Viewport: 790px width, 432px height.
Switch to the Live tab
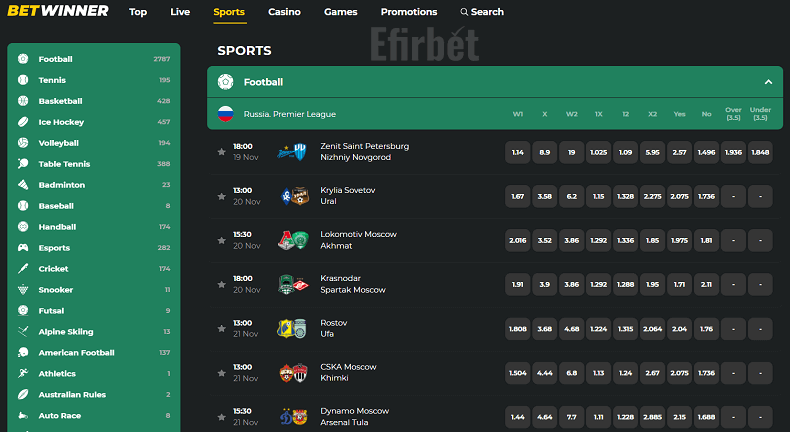(180, 12)
